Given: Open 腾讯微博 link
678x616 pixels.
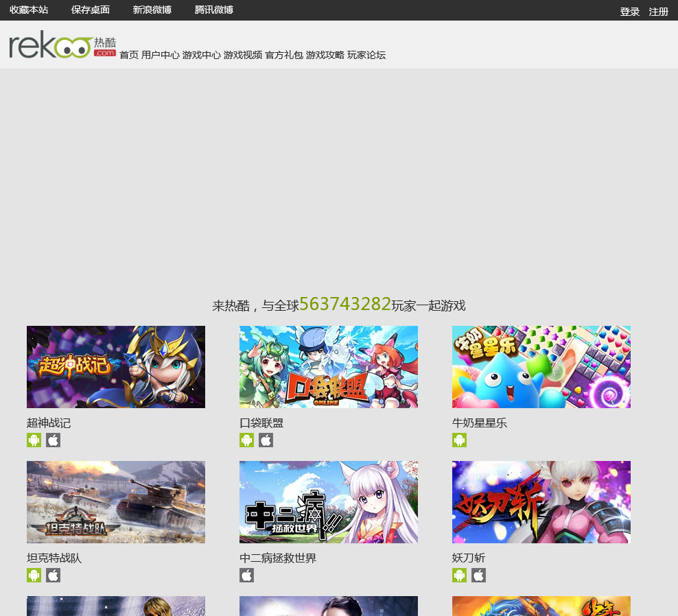Looking at the screenshot, I should coord(214,10).
